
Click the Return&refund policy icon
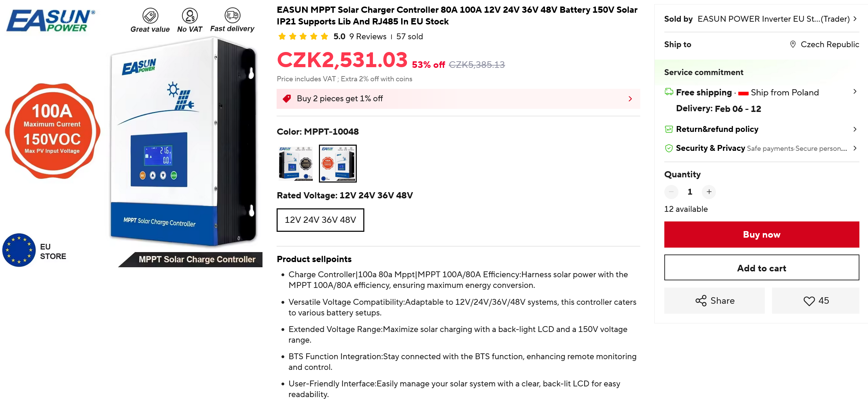tap(669, 129)
